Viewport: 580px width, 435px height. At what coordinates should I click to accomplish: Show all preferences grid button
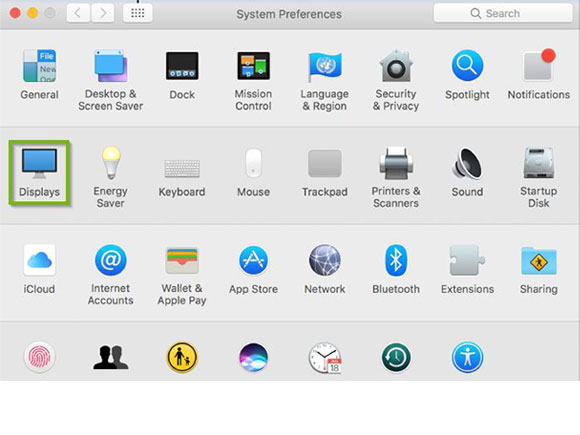click(x=138, y=13)
